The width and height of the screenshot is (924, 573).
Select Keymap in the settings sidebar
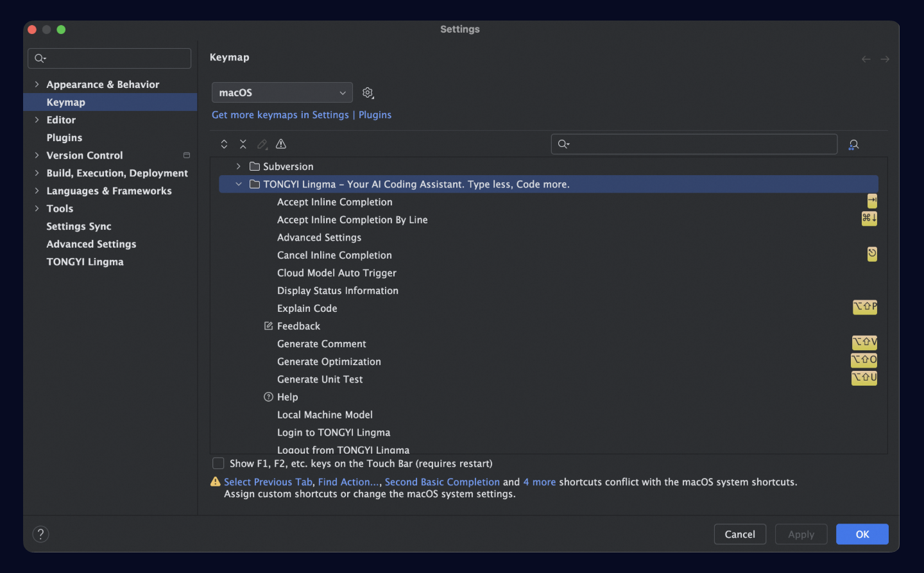[110, 102]
